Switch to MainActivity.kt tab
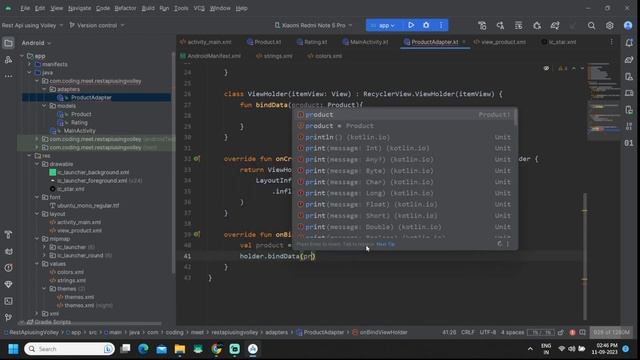 point(365,42)
